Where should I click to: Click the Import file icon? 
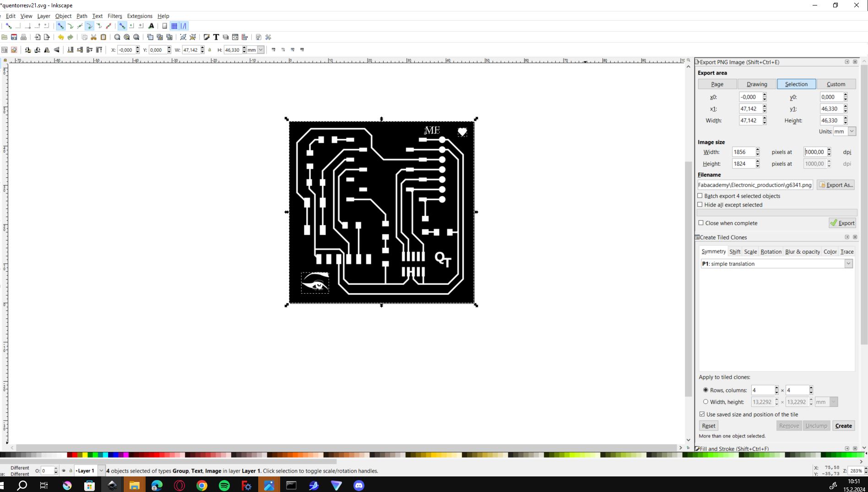[38, 37]
